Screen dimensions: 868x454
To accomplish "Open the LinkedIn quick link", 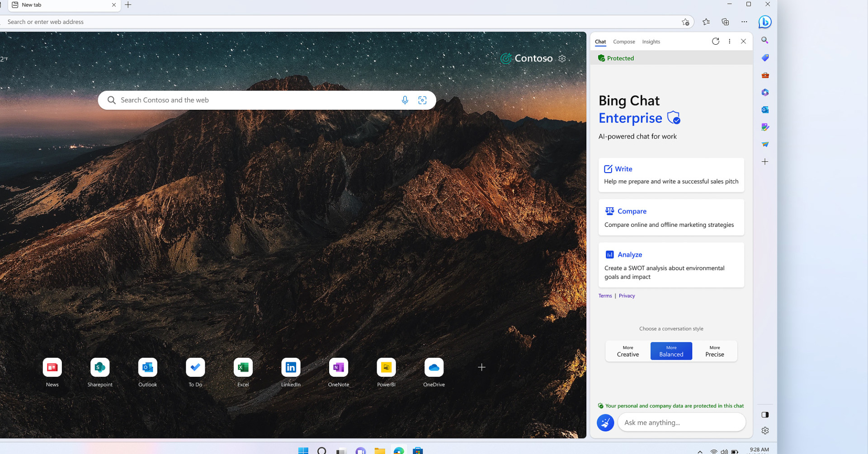I will pyautogui.click(x=291, y=373).
